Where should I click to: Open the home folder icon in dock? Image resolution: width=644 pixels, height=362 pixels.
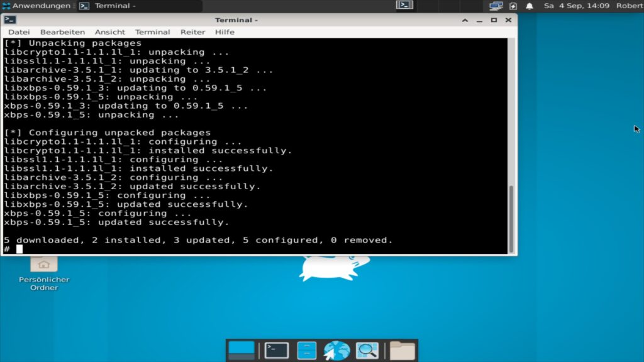(x=402, y=351)
